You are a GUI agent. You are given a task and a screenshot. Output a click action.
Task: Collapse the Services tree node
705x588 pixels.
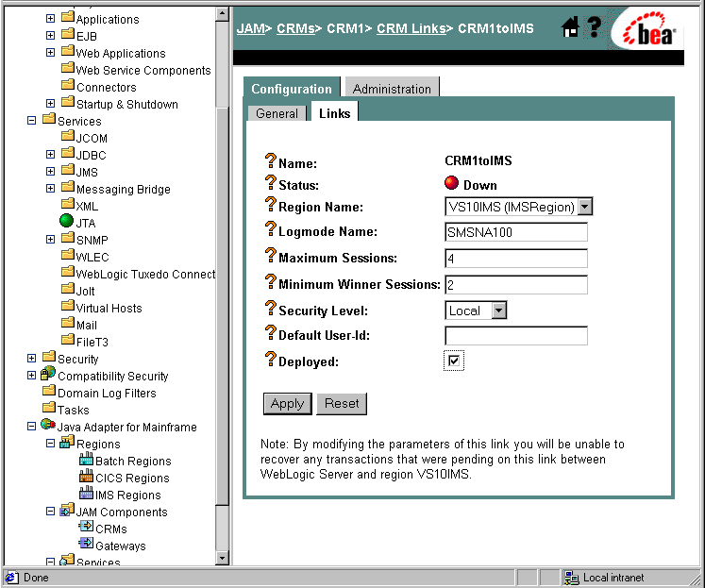pos(31,121)
